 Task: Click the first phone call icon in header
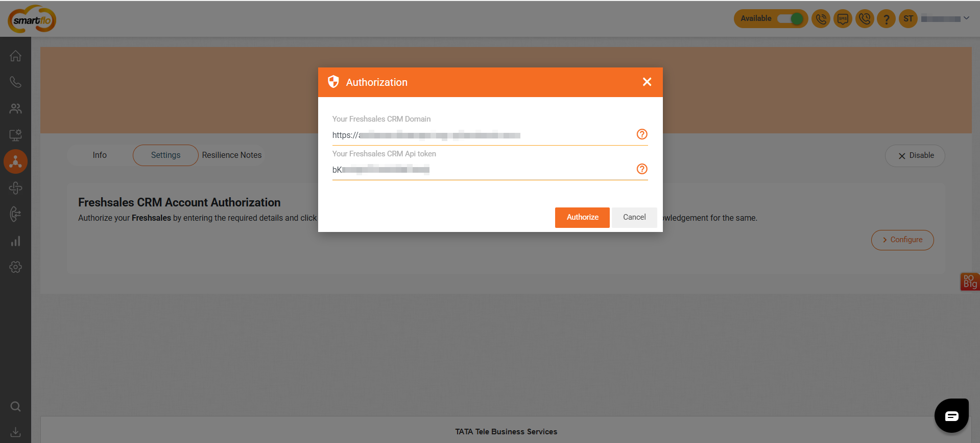point(821,19)
